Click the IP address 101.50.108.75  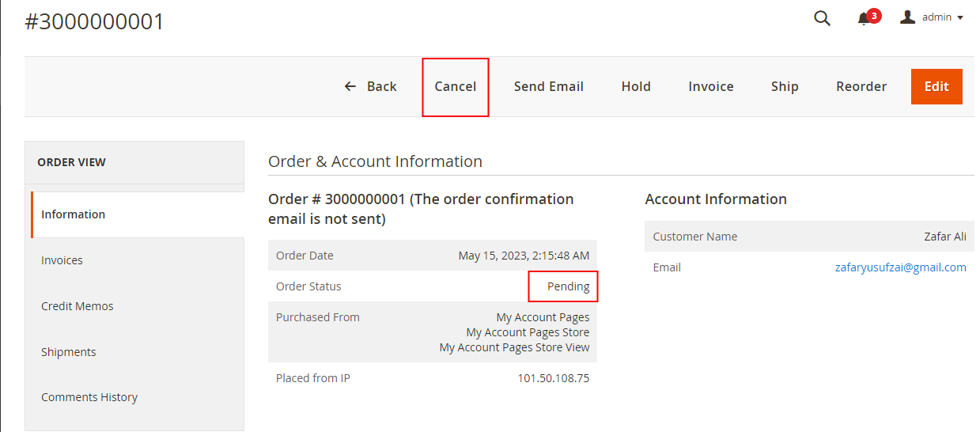pyautogui.click(x=554, y=378)
